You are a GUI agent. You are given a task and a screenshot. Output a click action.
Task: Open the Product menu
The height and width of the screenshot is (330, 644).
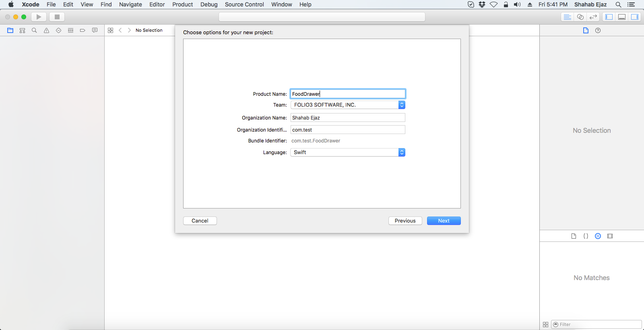click(x=183, y=4)
